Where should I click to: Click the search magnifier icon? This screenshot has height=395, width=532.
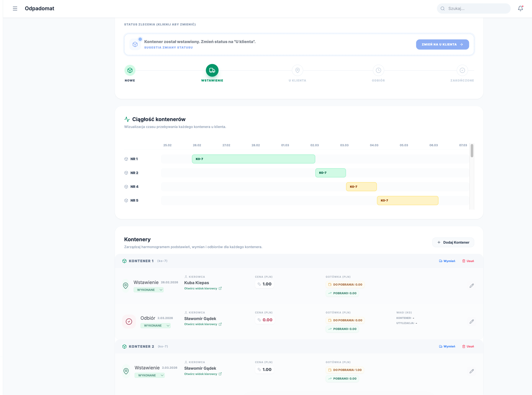point(443,9)
